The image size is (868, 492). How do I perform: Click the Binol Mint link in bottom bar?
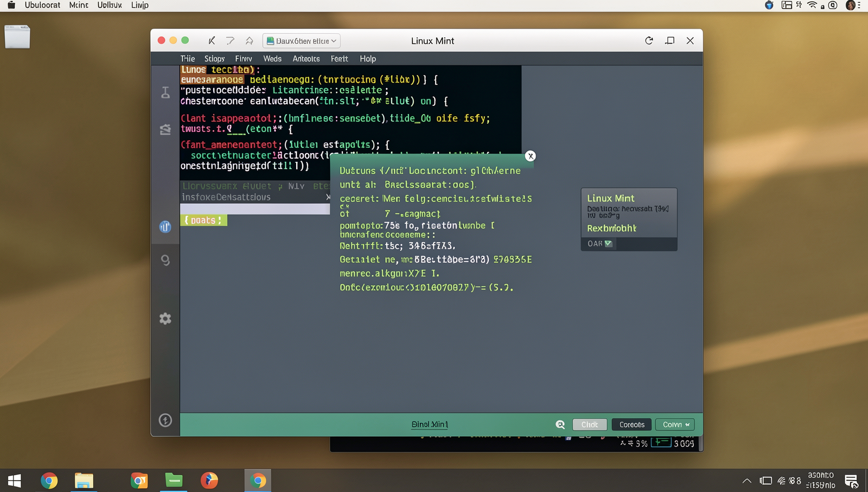(430, 425)
